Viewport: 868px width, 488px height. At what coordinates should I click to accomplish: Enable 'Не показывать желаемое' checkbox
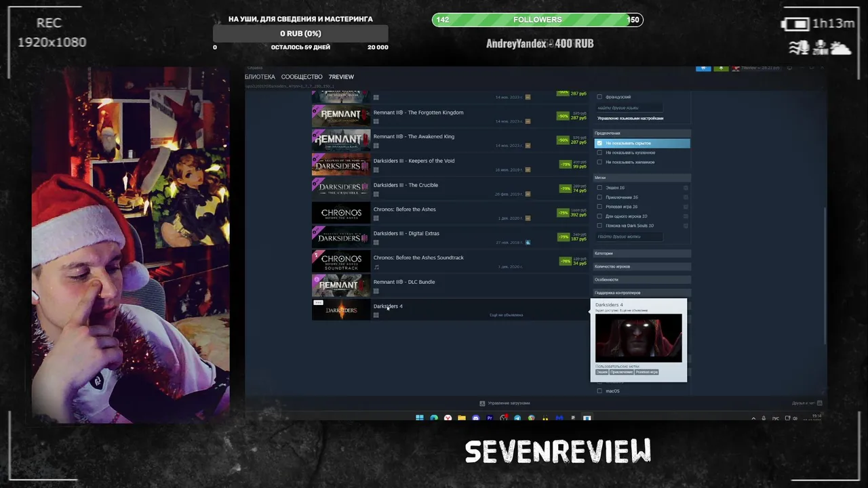[599, 162]
